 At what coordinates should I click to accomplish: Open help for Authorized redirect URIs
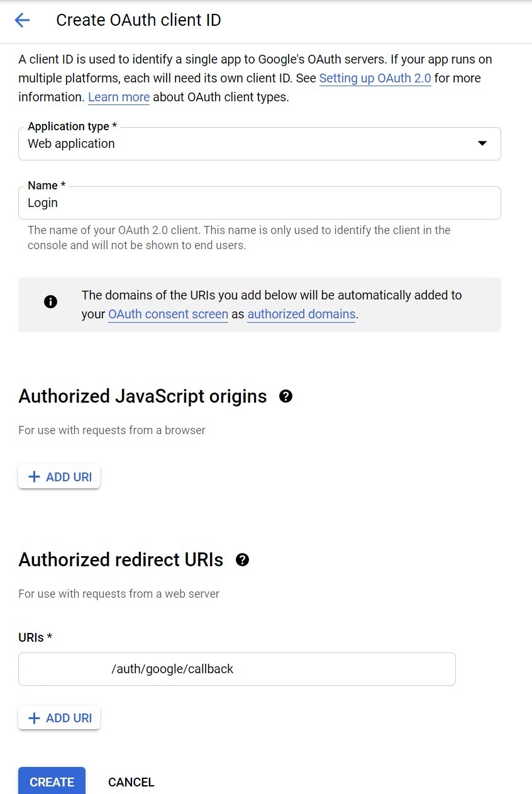[x=242, y=560]
